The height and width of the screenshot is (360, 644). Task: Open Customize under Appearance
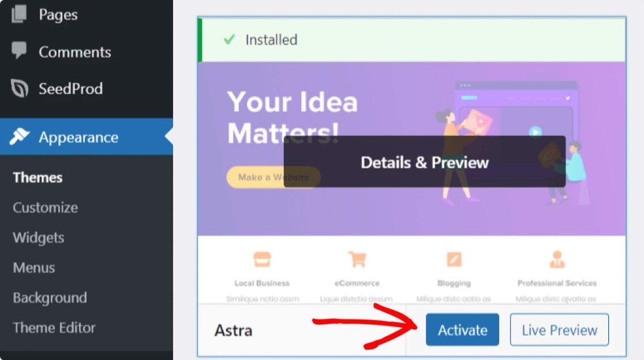click(x=45, y=207)
